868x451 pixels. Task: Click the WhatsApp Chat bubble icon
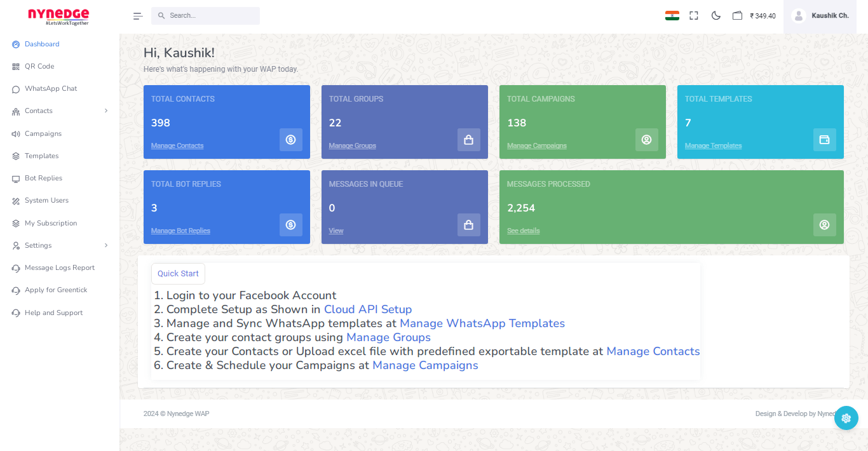16,89
